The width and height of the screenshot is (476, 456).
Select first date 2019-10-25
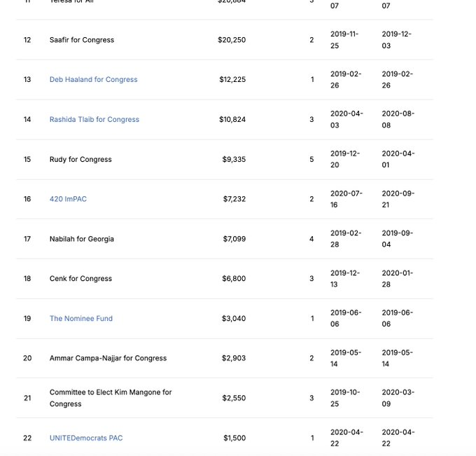pos(345,398)
